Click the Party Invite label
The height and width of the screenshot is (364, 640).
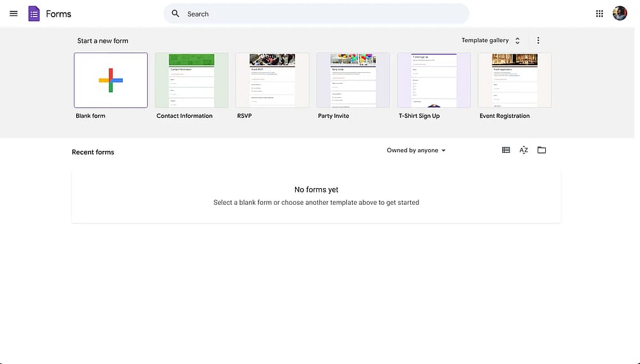[333, 116]
